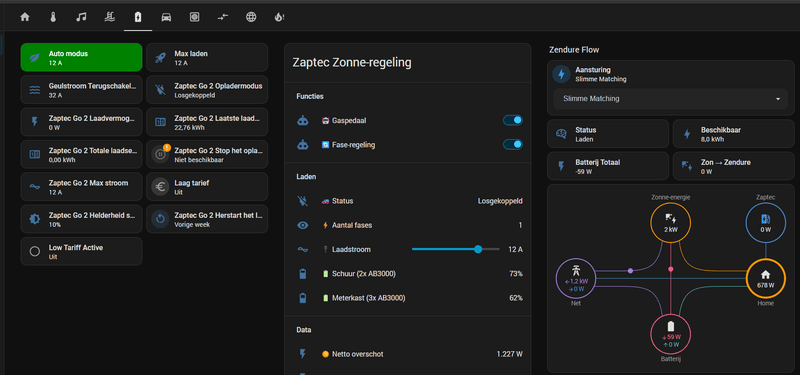Click the lightning icon beside Netto overschot
This screenshot has width=800, height=375.
click(x=303, y=354)
